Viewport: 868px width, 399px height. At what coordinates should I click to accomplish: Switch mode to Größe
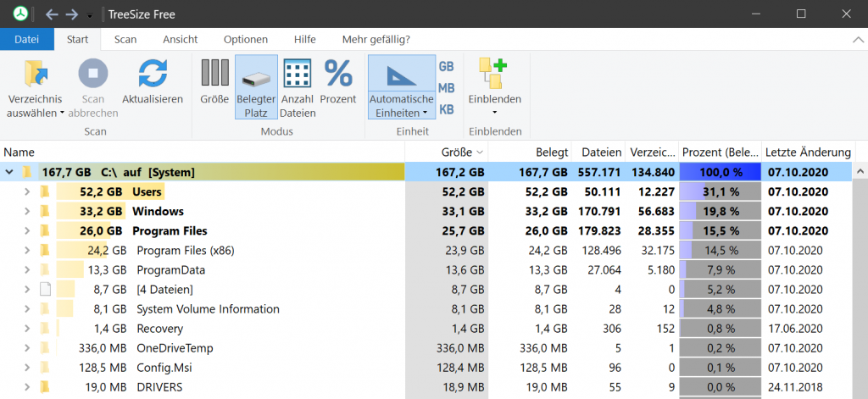click(214, 80)
